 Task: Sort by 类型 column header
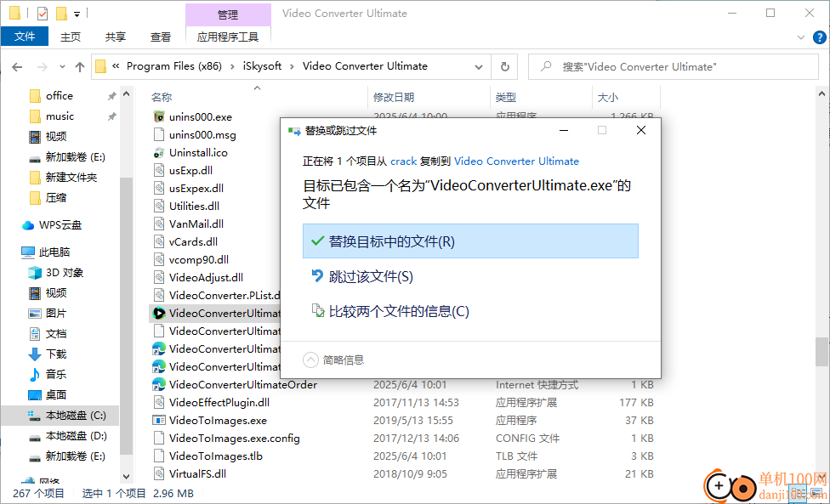point(505,97)
